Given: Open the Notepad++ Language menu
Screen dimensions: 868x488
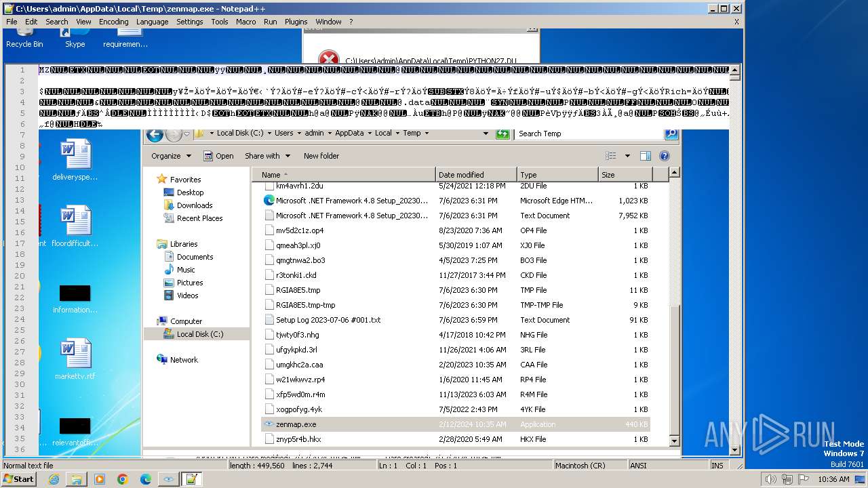Looking at the screenshot, I should 152,22.
